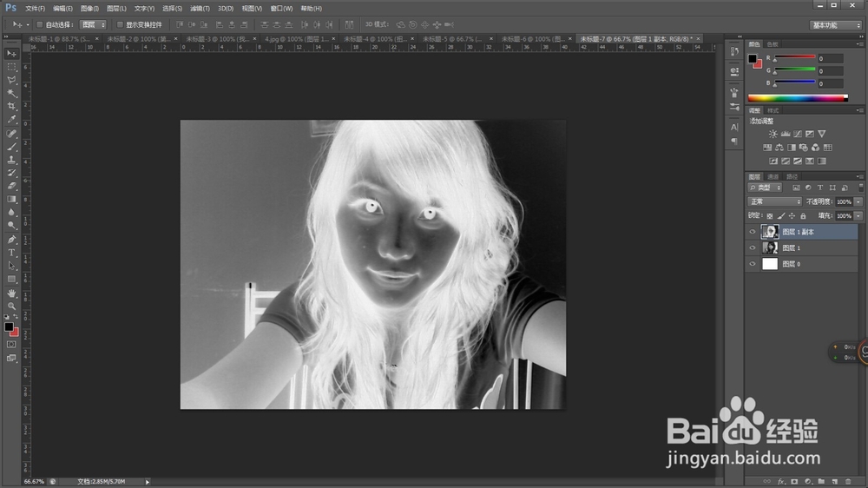The image size is (868, 488).
Task: Open the Layers panel options menu
Action: point(859,176)
